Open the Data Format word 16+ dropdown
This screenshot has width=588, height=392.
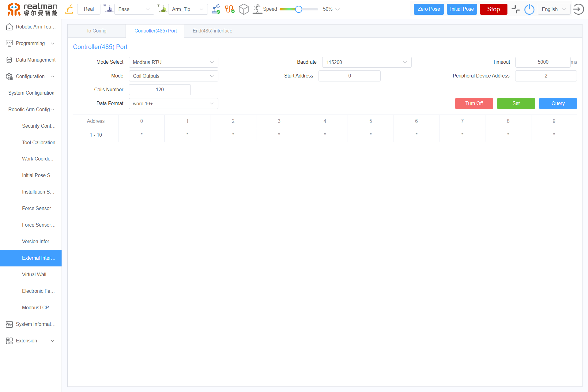tap(173, 104)
